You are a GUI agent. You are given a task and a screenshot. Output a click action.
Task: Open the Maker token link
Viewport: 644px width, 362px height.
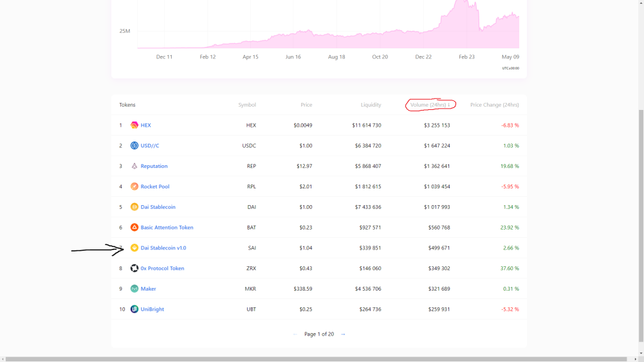[148, 289]
